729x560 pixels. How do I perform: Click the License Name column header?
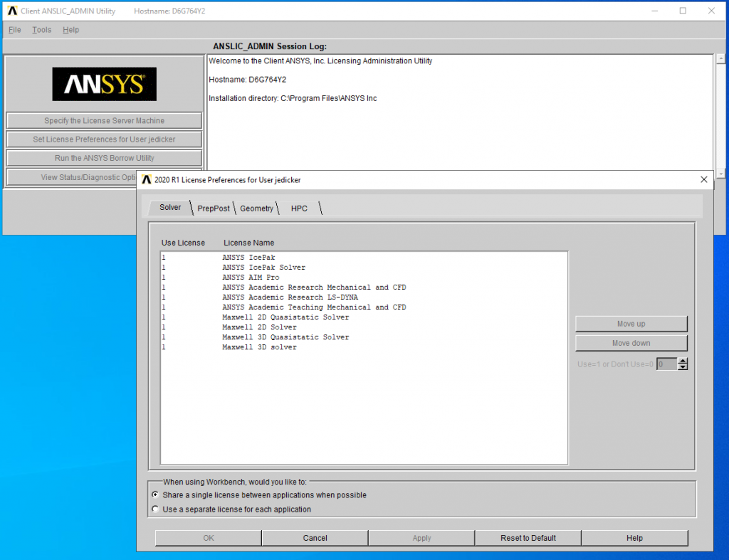click(248, 243)
